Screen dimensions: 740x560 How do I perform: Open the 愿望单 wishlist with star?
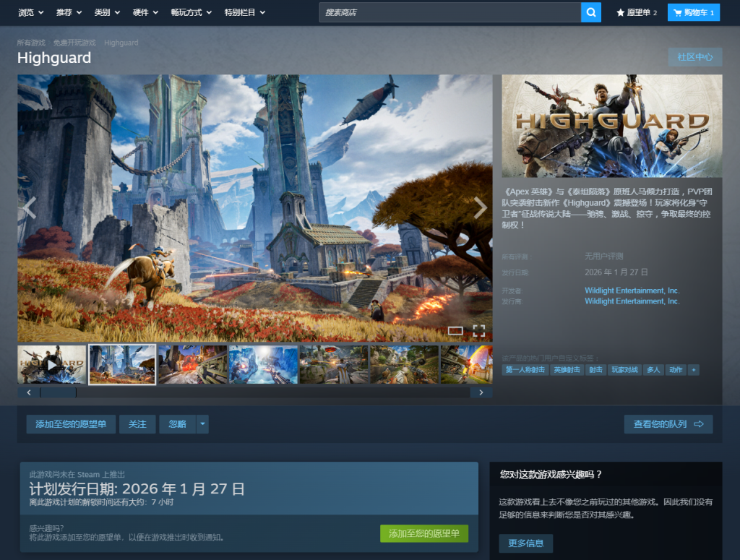pyautogui.click(x=636, y=12)
